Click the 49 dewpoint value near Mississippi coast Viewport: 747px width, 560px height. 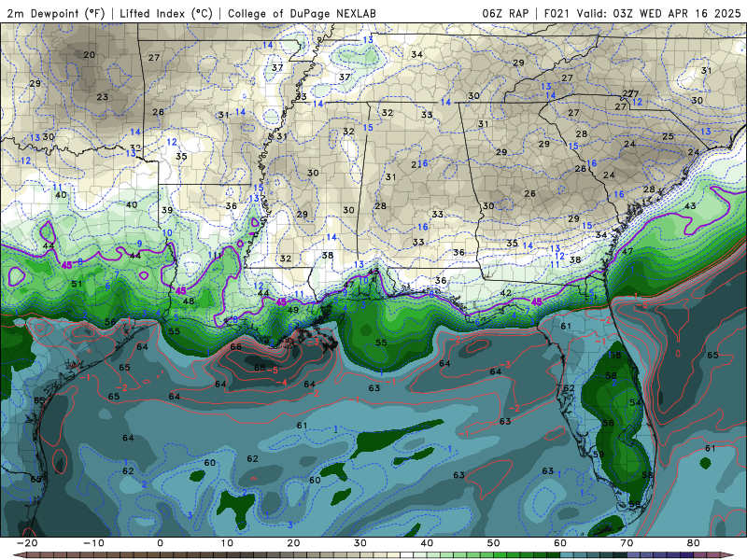(293, 310)
